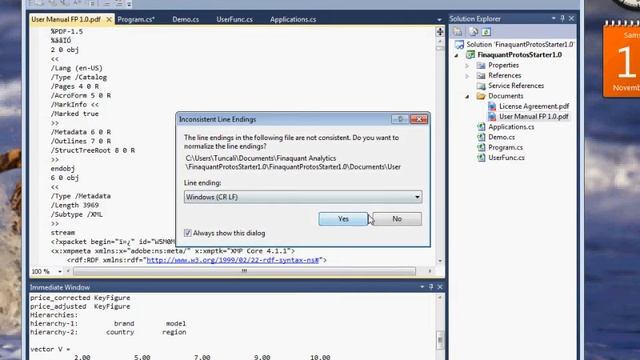The image size is (640, 360).
Task: Click the Solution Explorer Properties toolbar icon
Action: coord(458,31)
